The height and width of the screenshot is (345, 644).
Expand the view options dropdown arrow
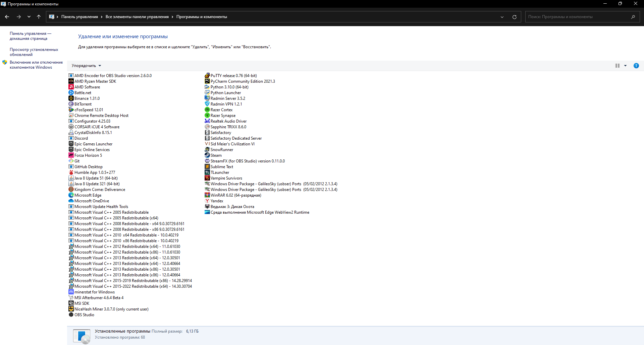coord(625,66)
